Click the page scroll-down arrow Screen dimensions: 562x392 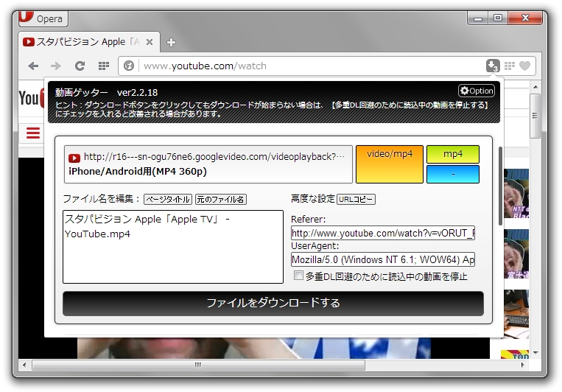535,353
